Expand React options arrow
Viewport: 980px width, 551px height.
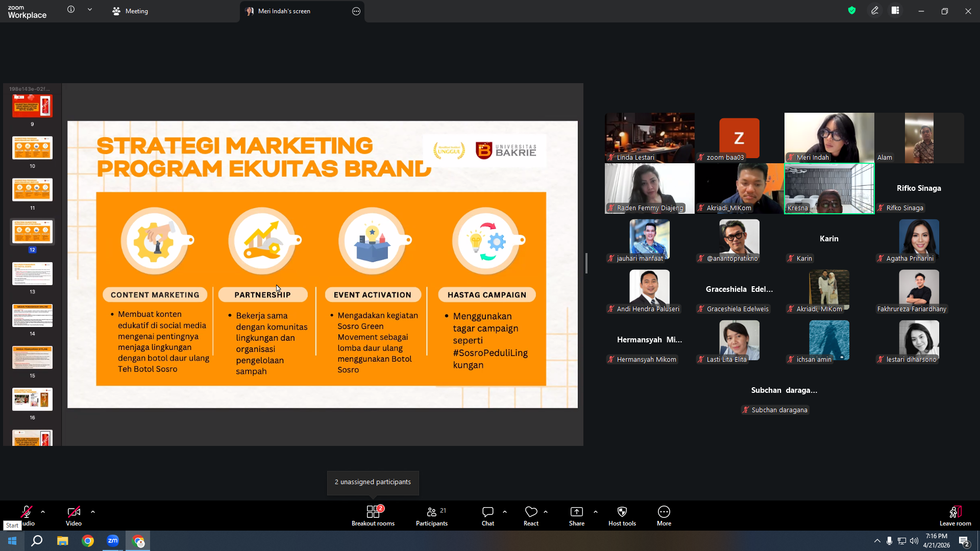546,512
